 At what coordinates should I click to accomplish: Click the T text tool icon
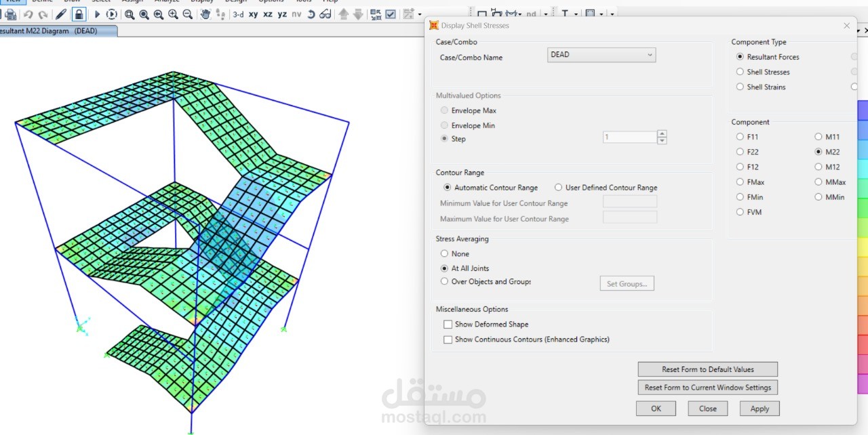564,14
